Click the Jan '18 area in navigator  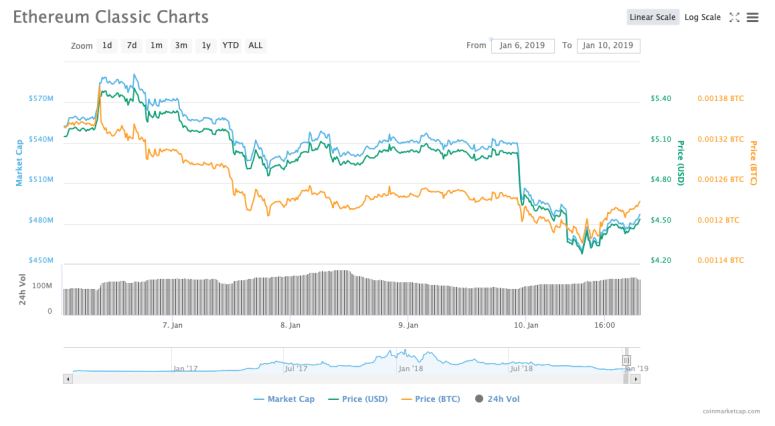pyautogui.click(x=410, y=369)
